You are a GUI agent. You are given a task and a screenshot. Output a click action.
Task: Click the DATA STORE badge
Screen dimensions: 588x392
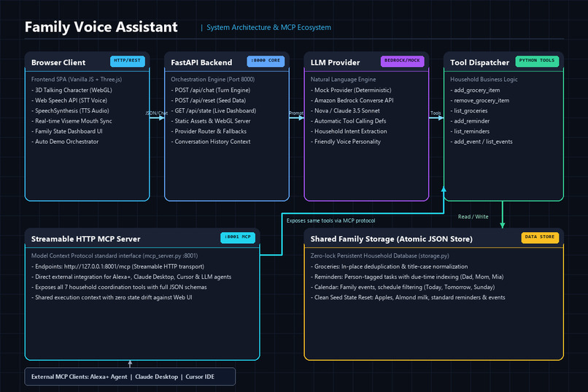(540, 237)
